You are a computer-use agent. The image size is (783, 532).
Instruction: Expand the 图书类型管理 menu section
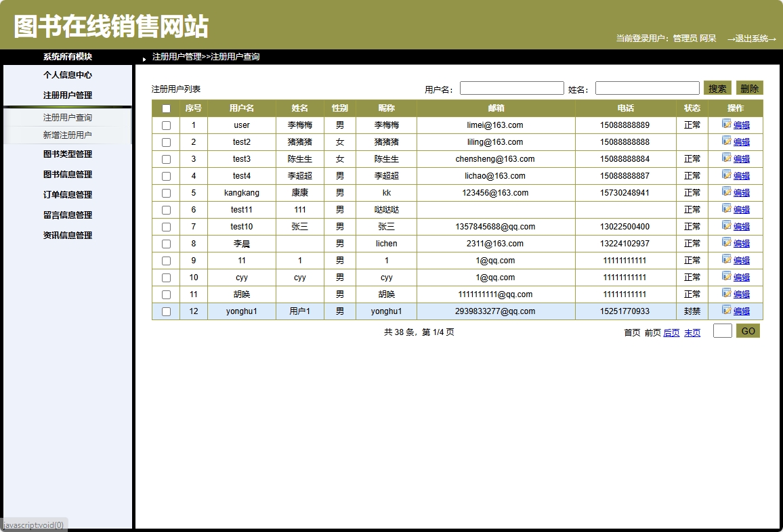[66, 154]
